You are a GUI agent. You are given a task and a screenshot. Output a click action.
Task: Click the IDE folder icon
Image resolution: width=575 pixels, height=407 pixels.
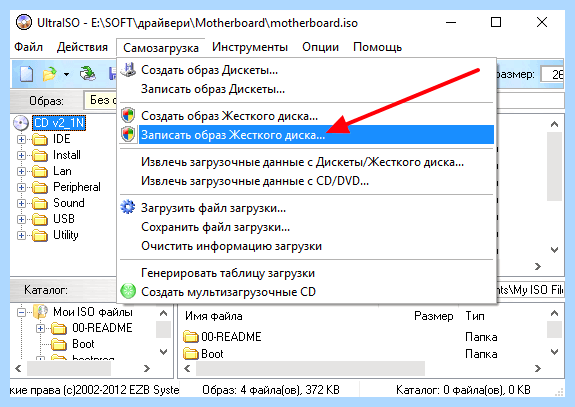(x=40, y=139)
